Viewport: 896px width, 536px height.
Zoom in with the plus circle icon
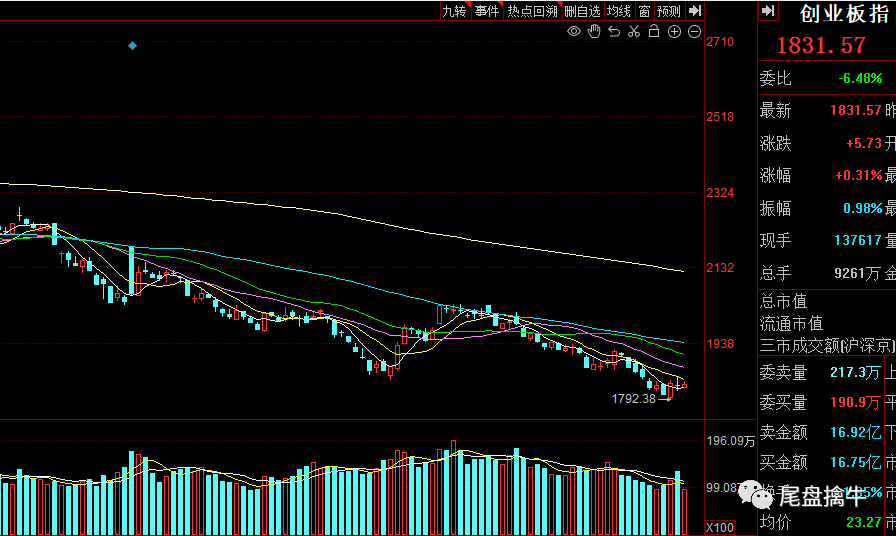coord(674,32)
